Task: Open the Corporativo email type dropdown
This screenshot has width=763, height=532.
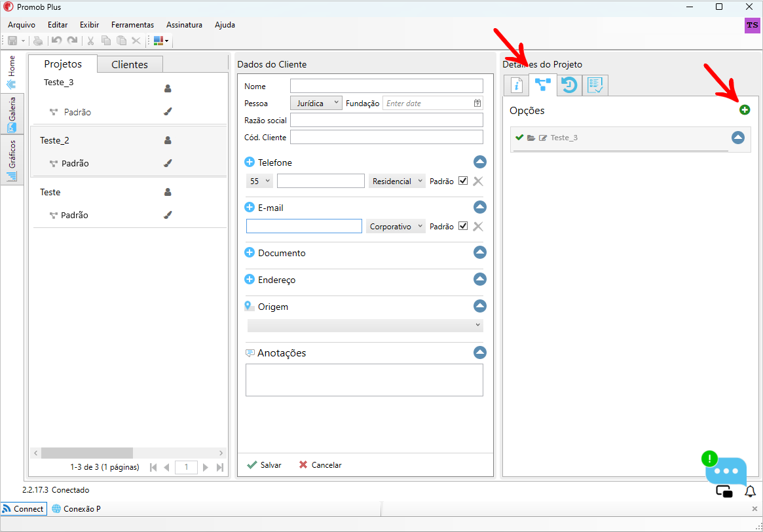Action: (396, 226)
